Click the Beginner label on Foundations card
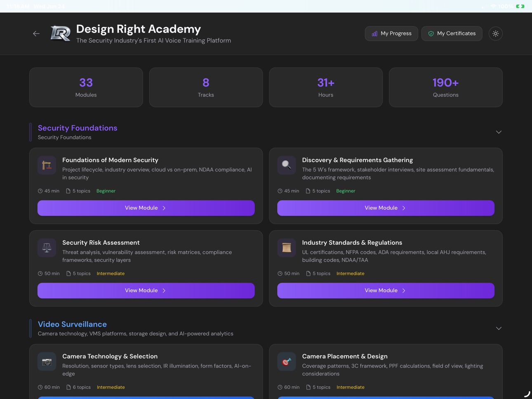 tap(106, 191)
